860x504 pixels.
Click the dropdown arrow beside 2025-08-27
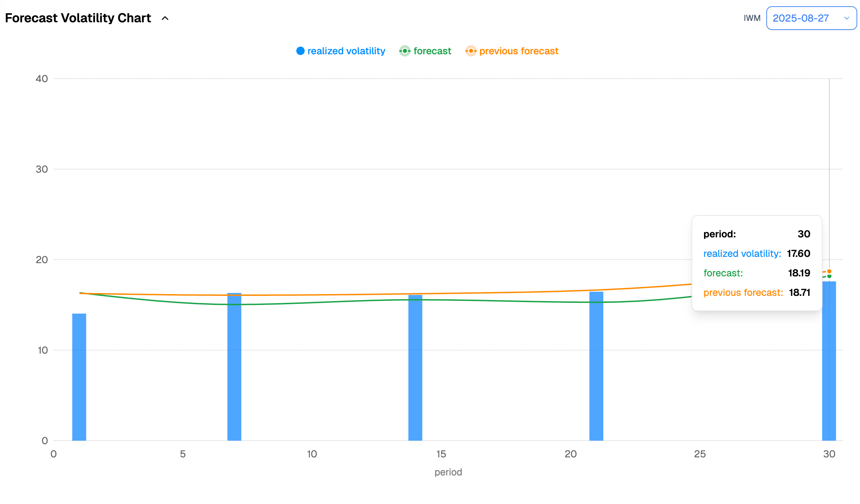pyautogui.click(x=847, y=18)
